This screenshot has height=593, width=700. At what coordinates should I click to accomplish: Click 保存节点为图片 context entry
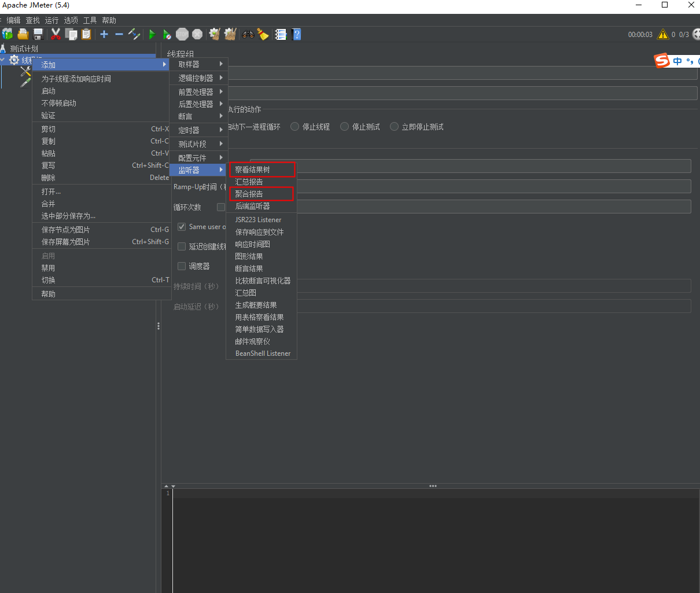pyautogui.click(x=102, y=230)
